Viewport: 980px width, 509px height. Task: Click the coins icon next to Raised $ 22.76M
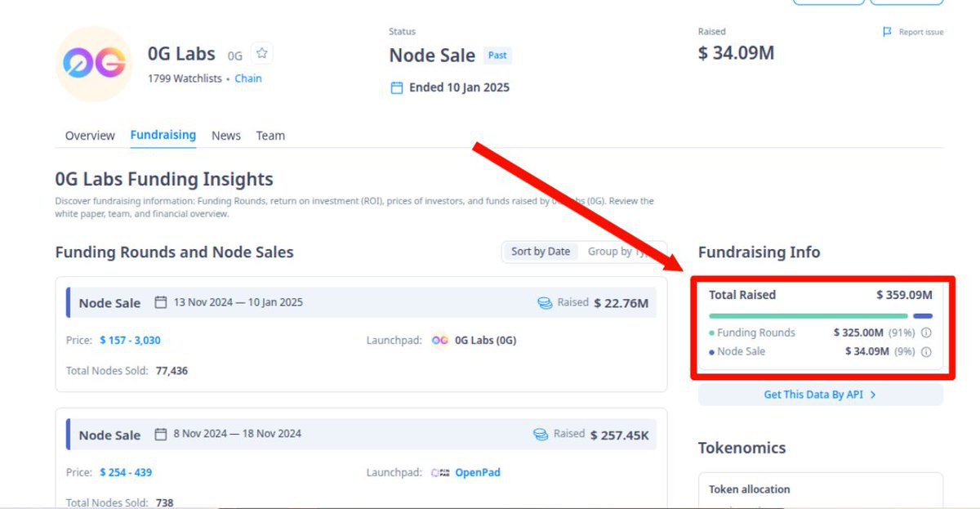coord(545,303)
